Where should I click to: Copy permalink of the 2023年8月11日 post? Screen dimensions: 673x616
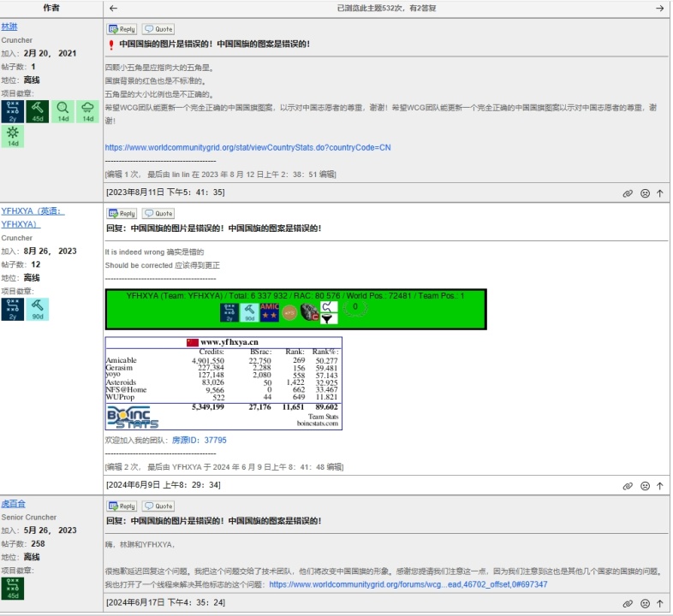point(628,193)
